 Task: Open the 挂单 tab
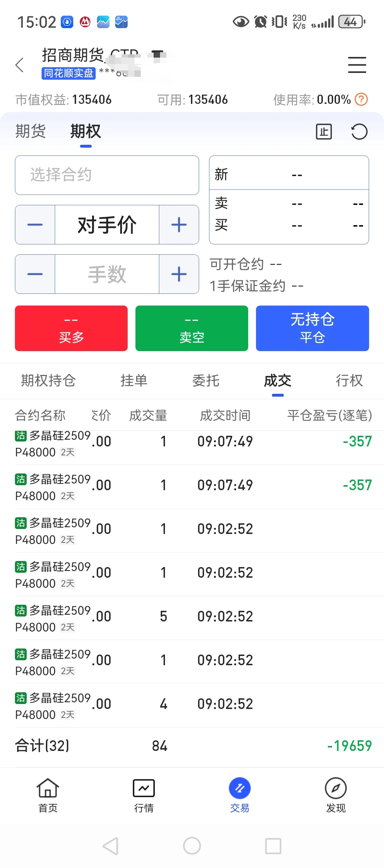pos(134,381)
